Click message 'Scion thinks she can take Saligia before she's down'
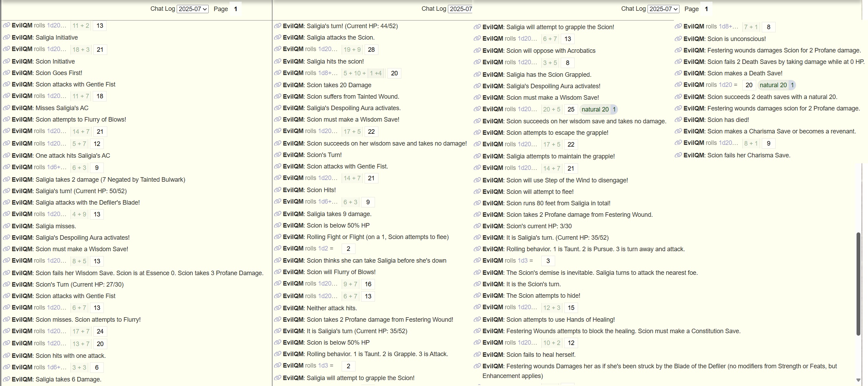This screenshot has height=386, width=868. click(x=377, y=260)
